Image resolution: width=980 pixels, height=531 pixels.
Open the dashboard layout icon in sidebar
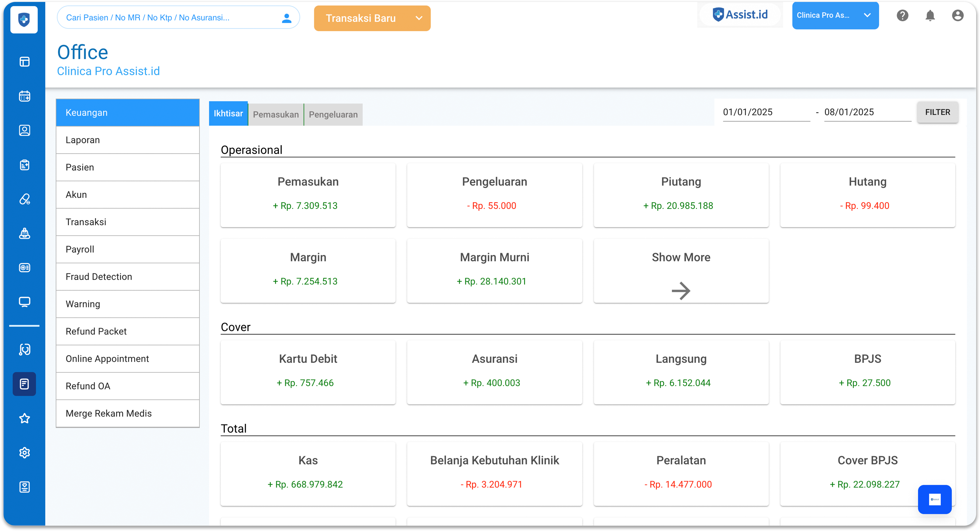pyautogui.click(x=24, y=62)
